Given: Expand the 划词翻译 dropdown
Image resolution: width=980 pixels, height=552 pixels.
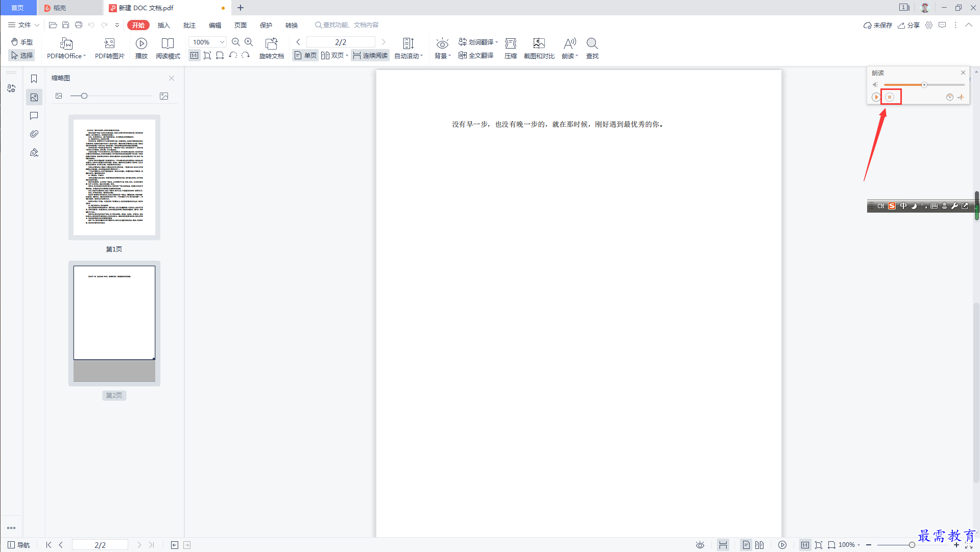Looking at the screenshot, I should coord(496,42).
